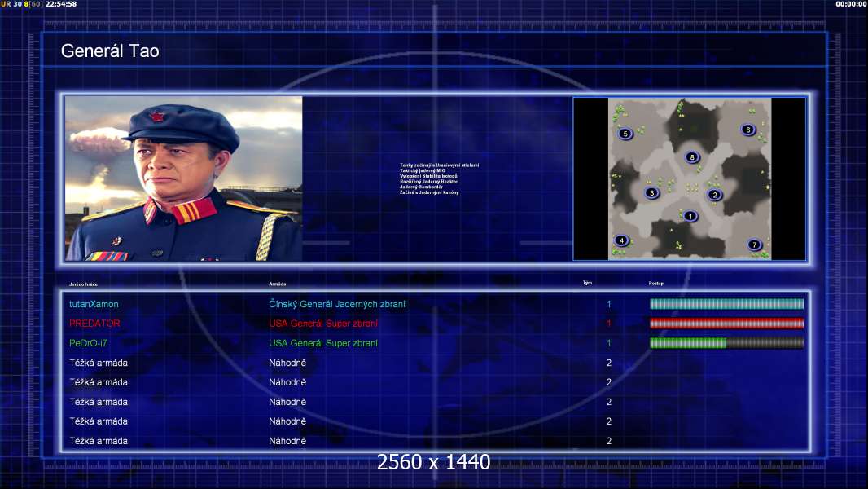Select start position 4 on the map

click(621, 240)
